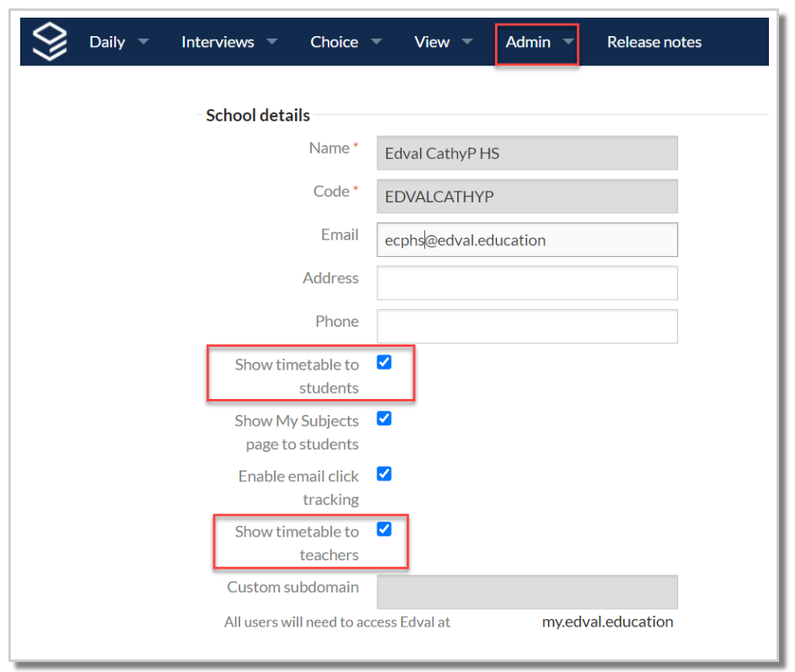Untick Show timetable to teachers checkbox
The image size is (795, 672).
[x=384, y=529]
